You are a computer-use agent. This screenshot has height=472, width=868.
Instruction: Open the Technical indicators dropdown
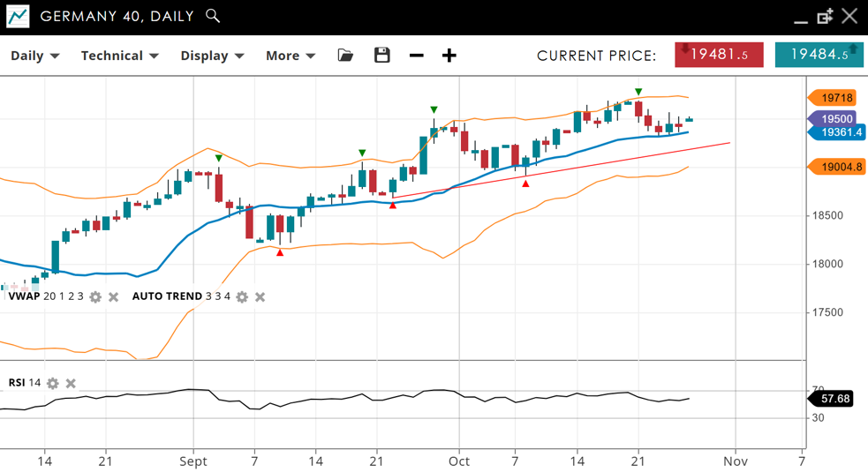pyautogui.click(x=119, y=56)
